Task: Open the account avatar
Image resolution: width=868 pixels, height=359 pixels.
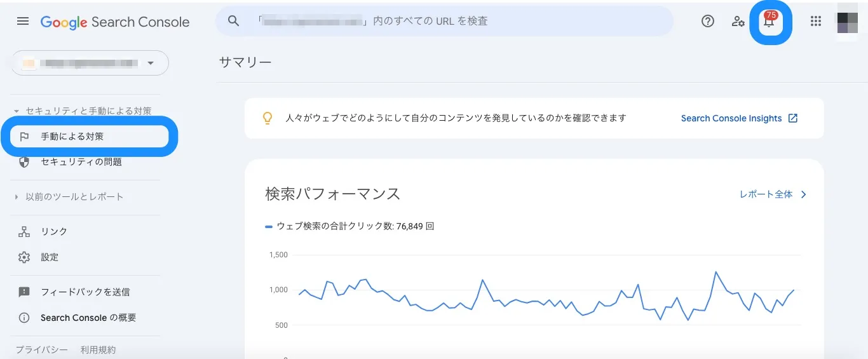Action: pos(848,22)
